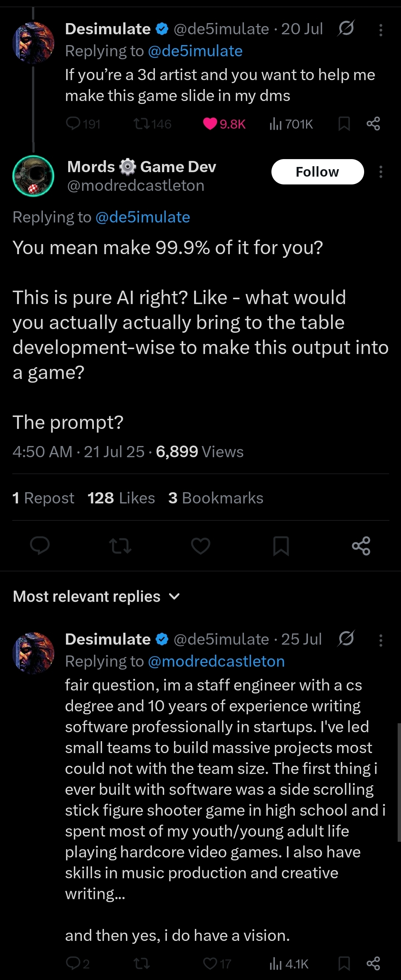View the 1 Repost list
This screenshot has width=401, height=980.
pyautogui.click(x=43, y=498)
